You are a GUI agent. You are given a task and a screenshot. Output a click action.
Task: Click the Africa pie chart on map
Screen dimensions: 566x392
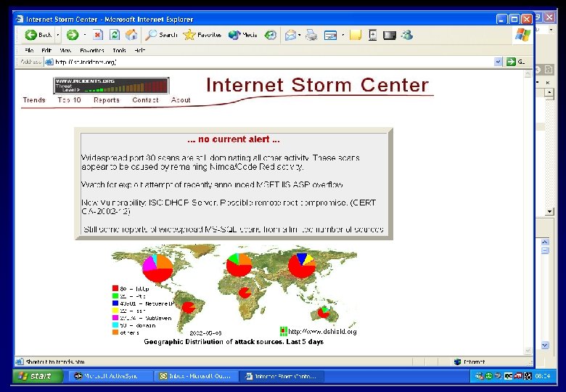tap(245, 293)
